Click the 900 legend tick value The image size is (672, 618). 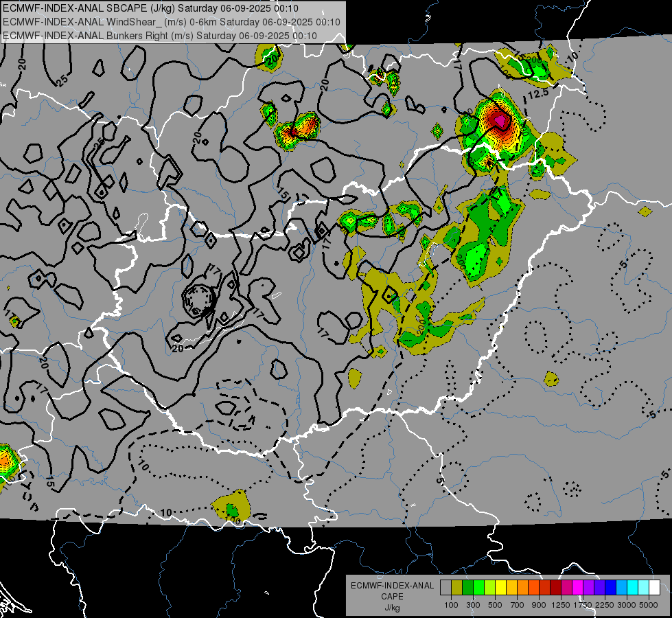pos(539,605)
